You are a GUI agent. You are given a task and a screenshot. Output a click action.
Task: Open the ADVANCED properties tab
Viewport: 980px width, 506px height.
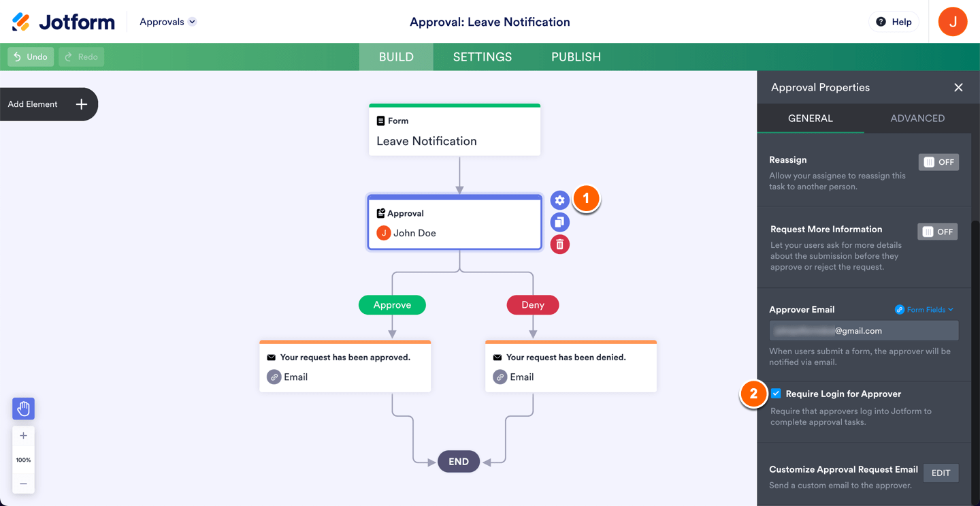coord(917,118)
